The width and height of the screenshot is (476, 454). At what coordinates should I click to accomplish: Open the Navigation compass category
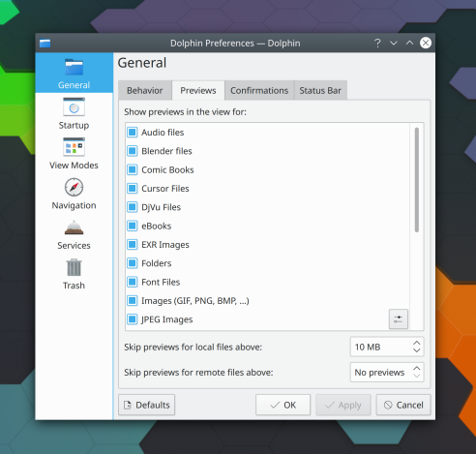coord(74,194)
